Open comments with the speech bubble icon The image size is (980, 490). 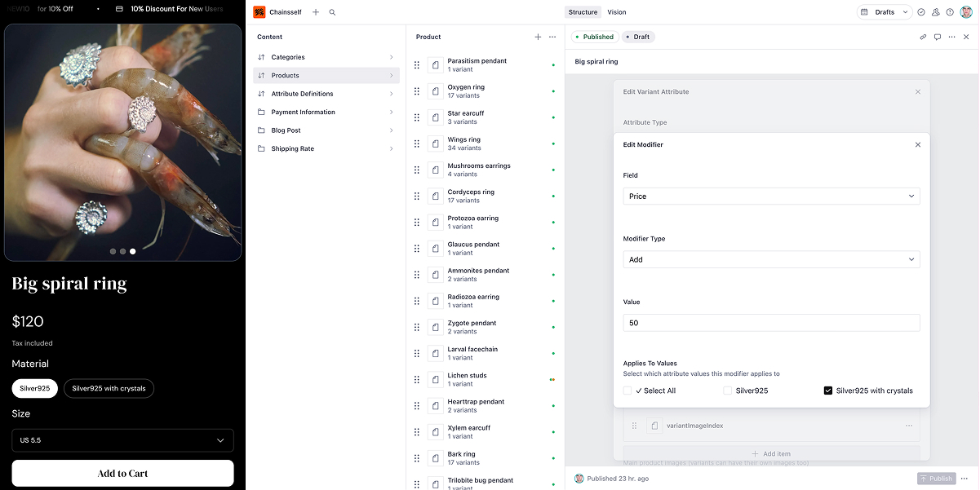[937, 37]
